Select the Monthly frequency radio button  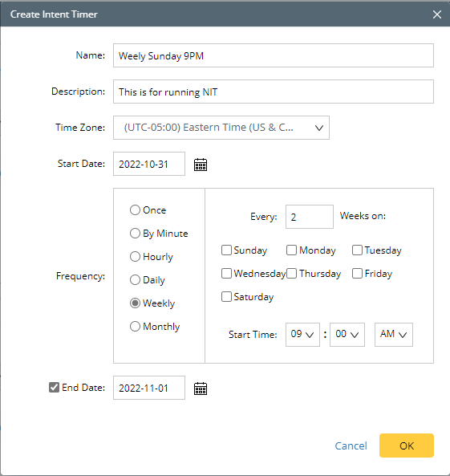coord(135,327)
